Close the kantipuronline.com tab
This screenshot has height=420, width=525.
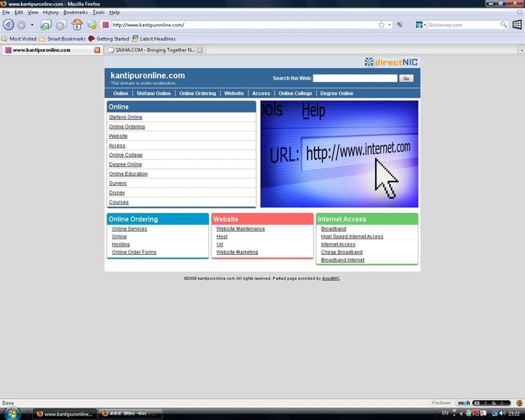coord(97,50)
